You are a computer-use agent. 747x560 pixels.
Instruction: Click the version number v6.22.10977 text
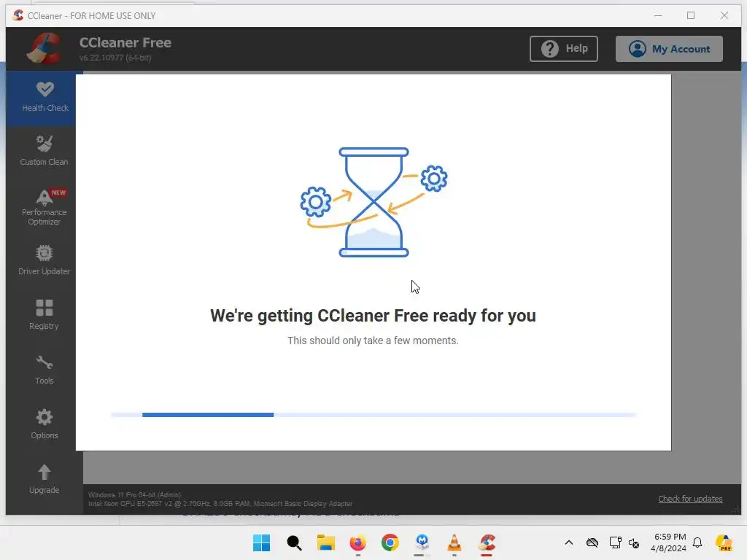pos(115,58)
